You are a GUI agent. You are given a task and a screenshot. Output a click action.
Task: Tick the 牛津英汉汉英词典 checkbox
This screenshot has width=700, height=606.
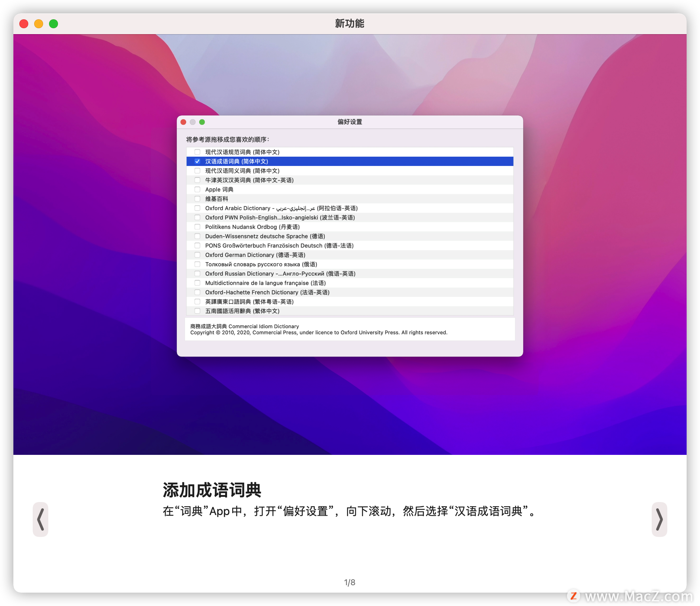tap(197, 180)
